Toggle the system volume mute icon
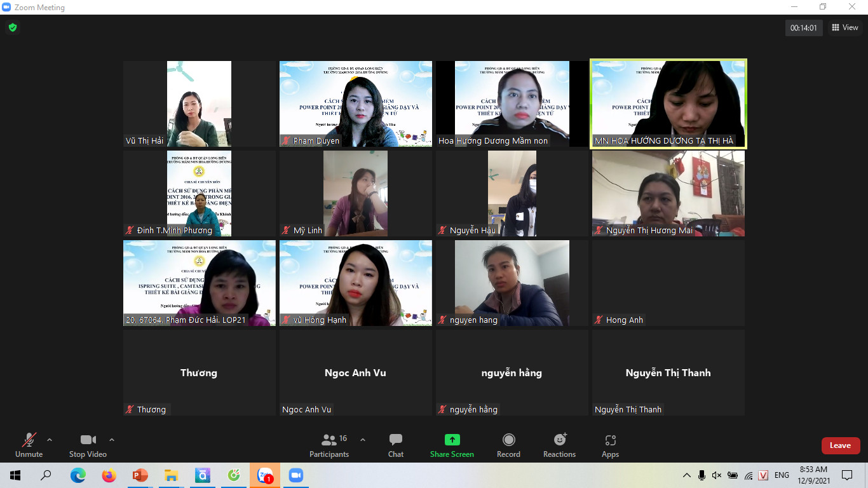This screenshot has width=868, height=488. pos(717,475)
